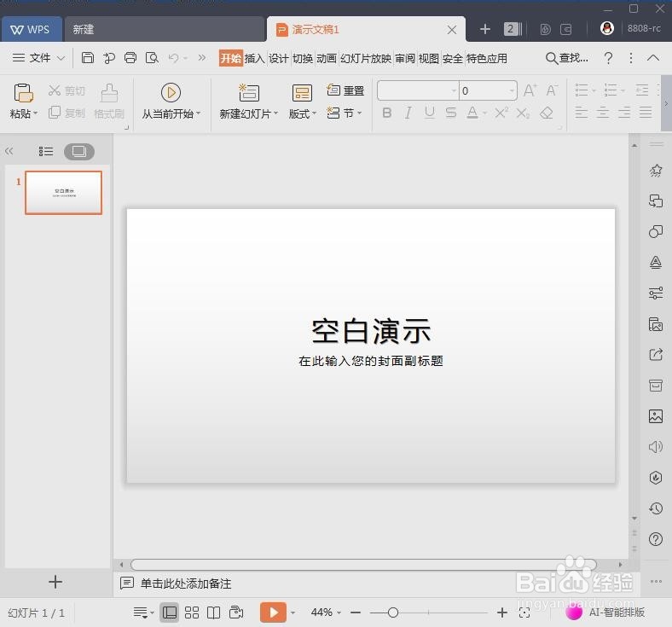This screenshot has height=627, width=672.
Task: Click the Superscript X² icon
Action: (501, 113)
